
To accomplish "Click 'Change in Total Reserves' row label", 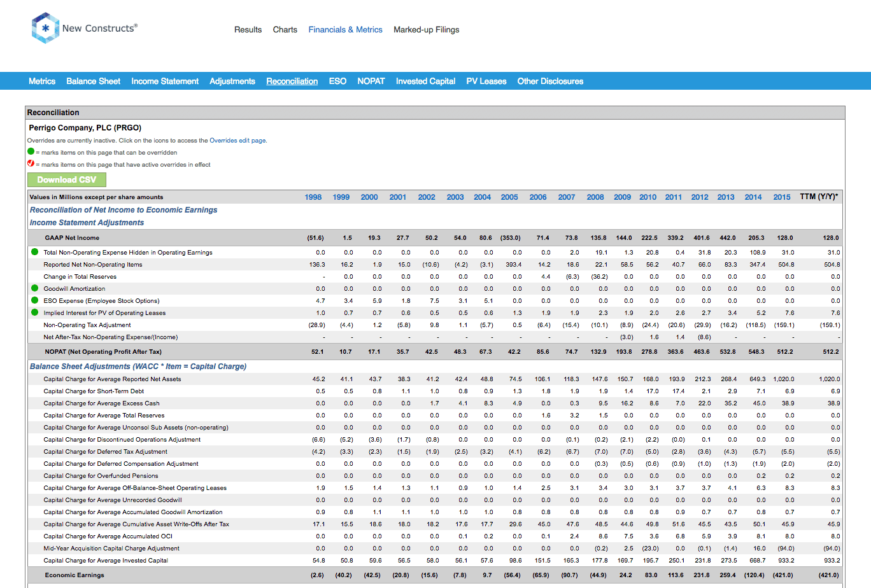I will (x=80, y=277).
